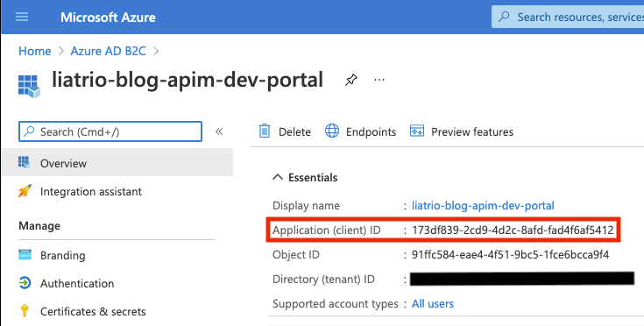The height and width of the screenshot is (326, 644).
Task: Click the Object ID label
Action: tap(296, 254)
